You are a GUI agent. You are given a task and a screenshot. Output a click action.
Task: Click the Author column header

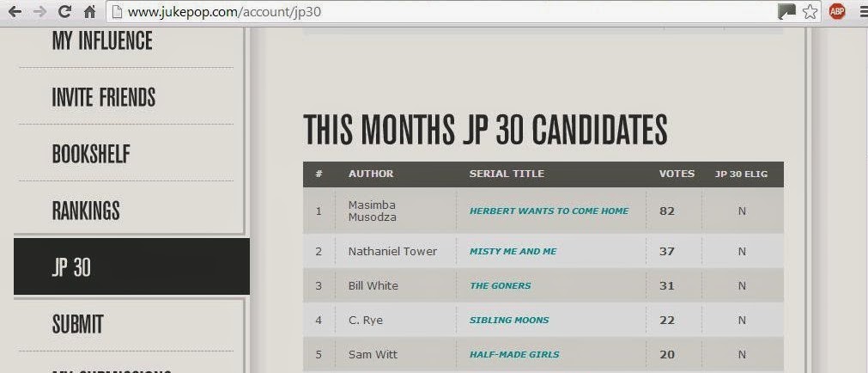pos(371,174)
